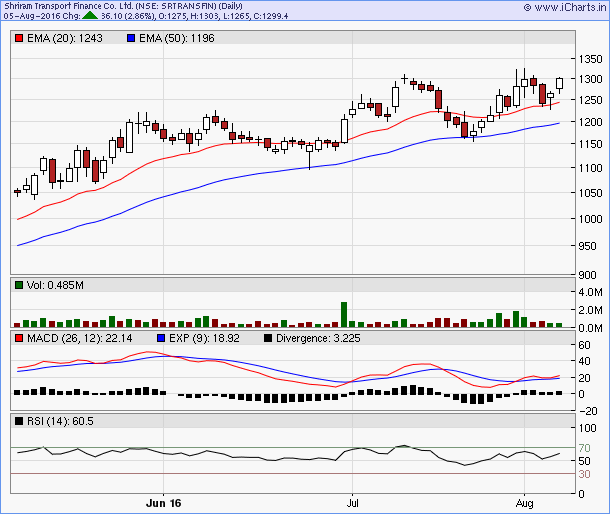Click the 4.0M volume axis label
Viewport: 610px width, 514px height.
[590, 292]
